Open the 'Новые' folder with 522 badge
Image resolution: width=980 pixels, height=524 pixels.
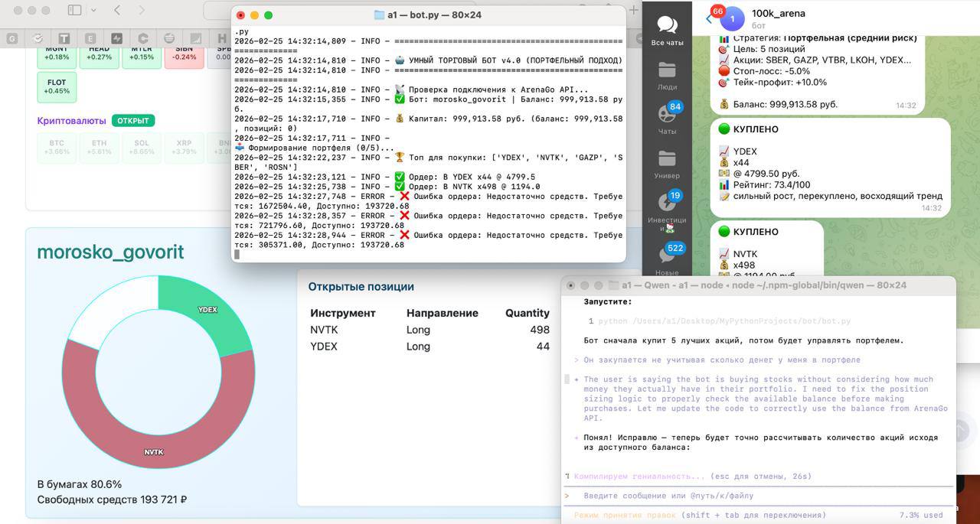[x=667, y=259]
